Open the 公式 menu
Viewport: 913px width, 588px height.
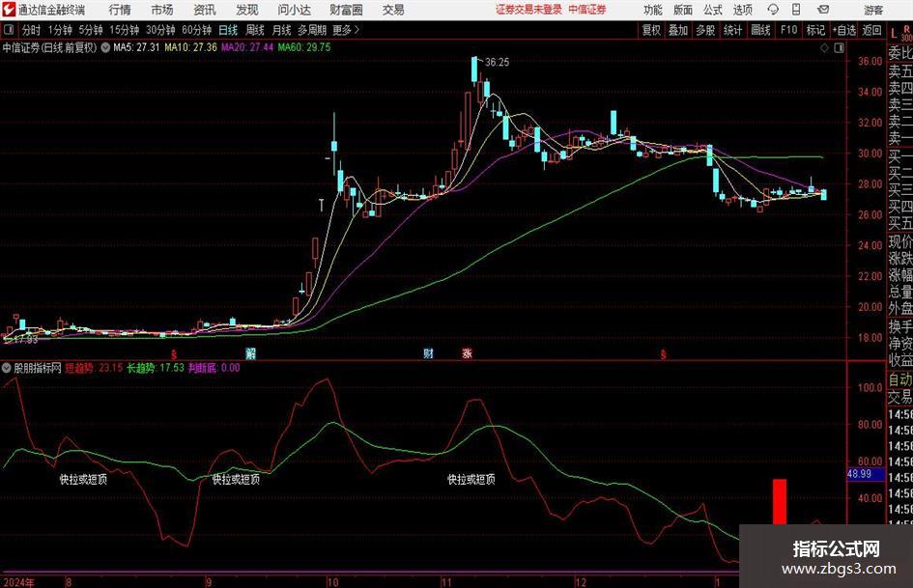tap(713, 10)
